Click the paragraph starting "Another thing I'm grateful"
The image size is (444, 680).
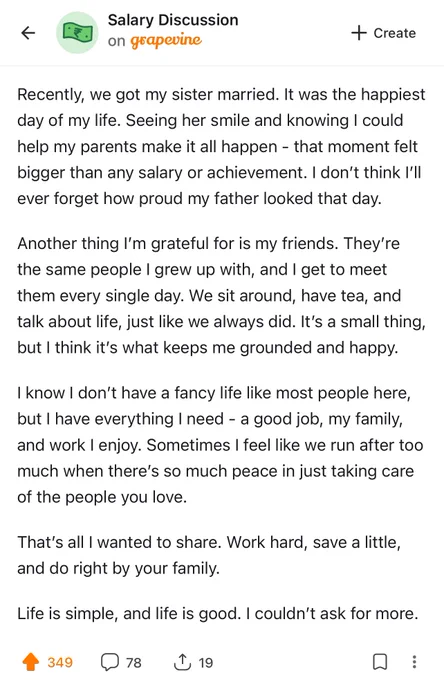[x=222, y=296]
